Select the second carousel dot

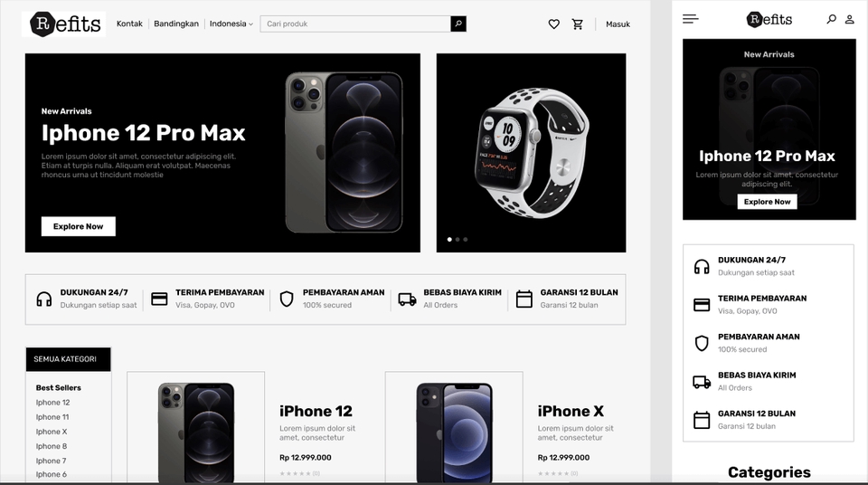point(458,240)
